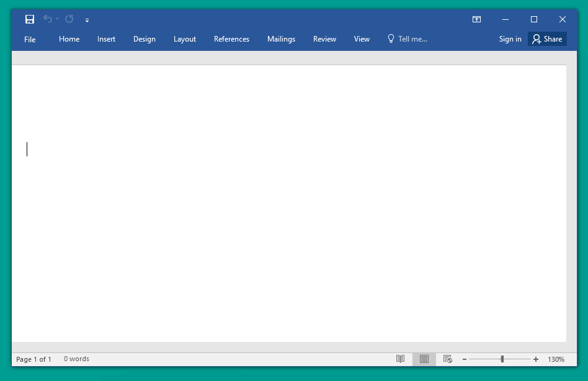Open word count showing 0 words
Screen dimensions: 588x381
(76, 359)
